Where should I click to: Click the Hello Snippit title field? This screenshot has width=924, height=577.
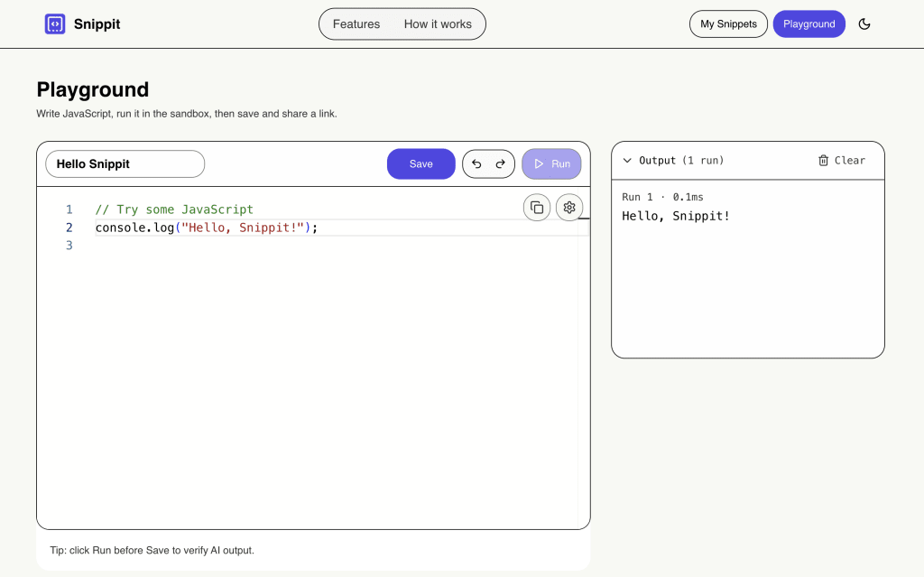point(125,164)
